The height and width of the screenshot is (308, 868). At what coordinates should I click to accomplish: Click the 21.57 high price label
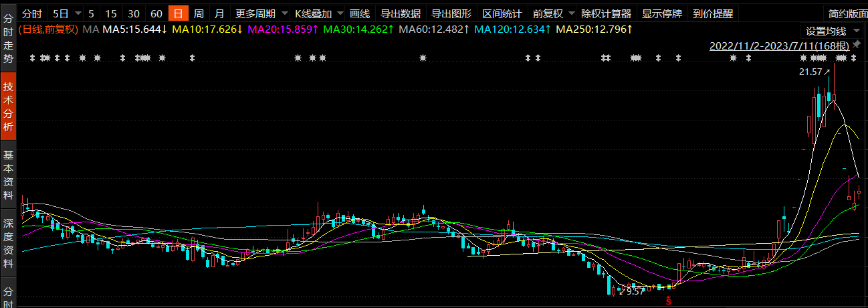click(810, 71)
